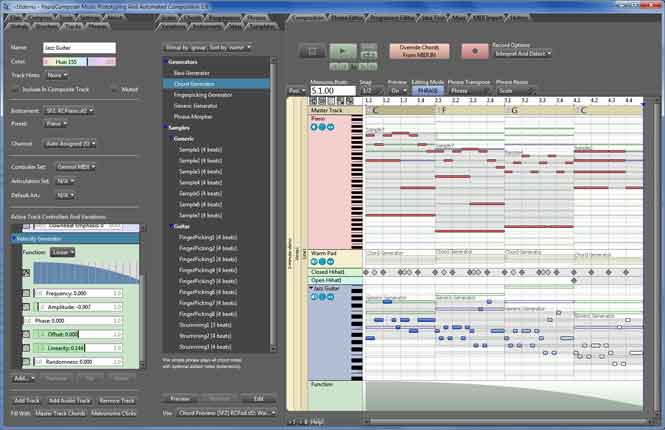Click the loop icon right of play
The width and height of the screenshot is (665, 430).
(368, 54)
